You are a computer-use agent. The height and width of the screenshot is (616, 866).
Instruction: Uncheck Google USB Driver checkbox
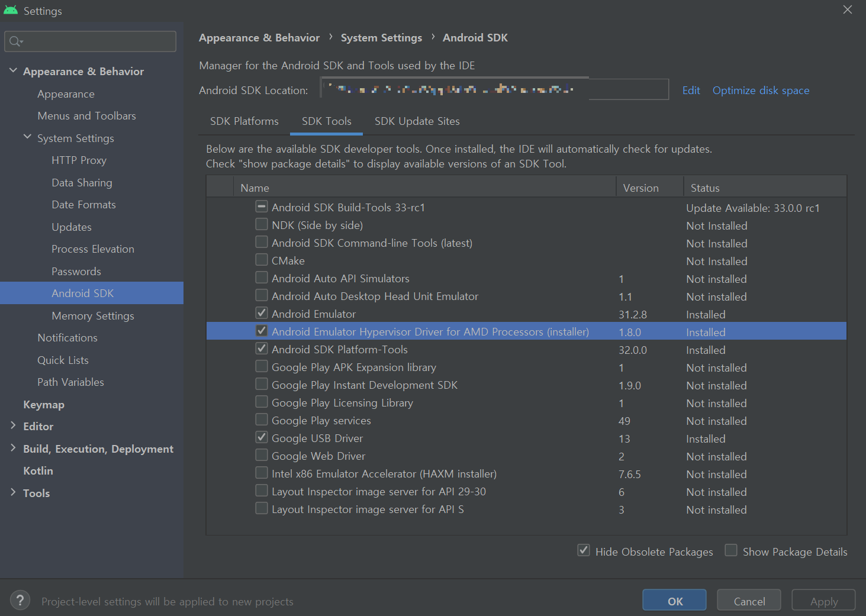point(262,437)
